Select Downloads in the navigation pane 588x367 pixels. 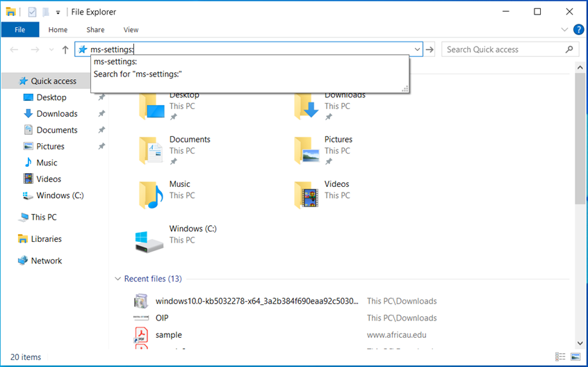[x=57, y=113]
